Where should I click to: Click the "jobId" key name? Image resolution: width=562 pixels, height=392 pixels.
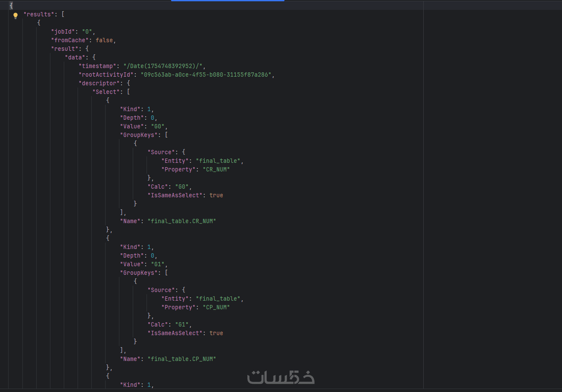click(x=63, y=31)
